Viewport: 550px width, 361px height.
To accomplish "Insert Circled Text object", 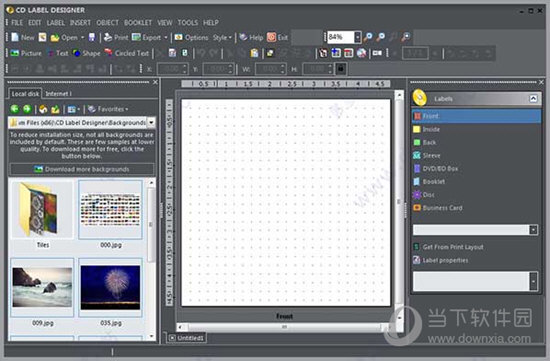I will pos(127,53).
